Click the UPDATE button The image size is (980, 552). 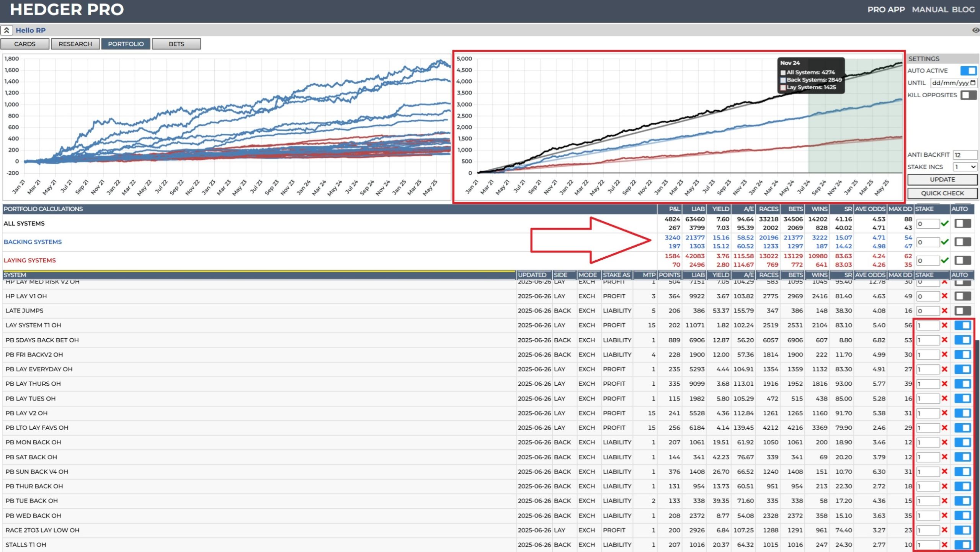942,179
